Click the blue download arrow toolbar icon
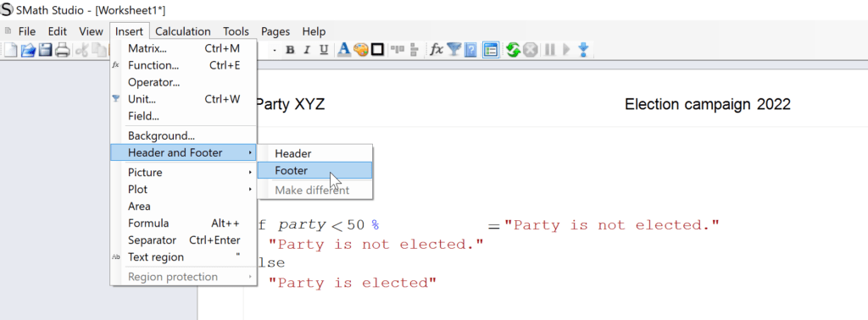 583,50
